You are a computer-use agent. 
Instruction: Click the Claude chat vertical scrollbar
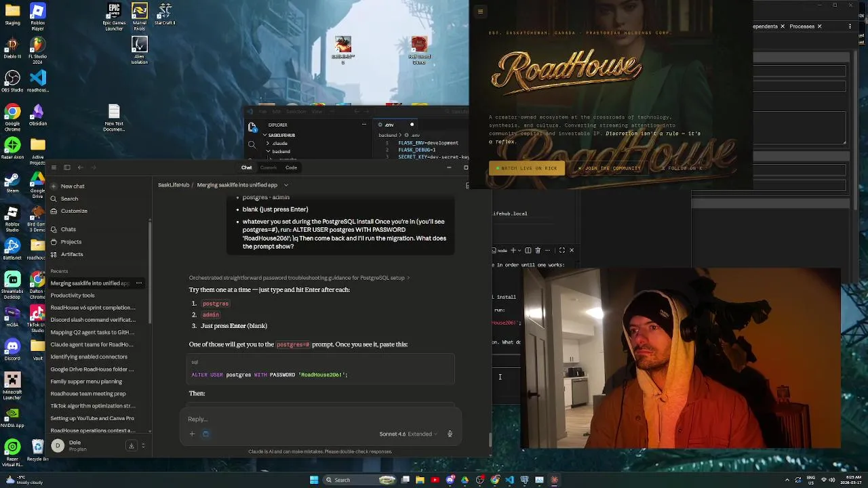(x=490, y=440)
